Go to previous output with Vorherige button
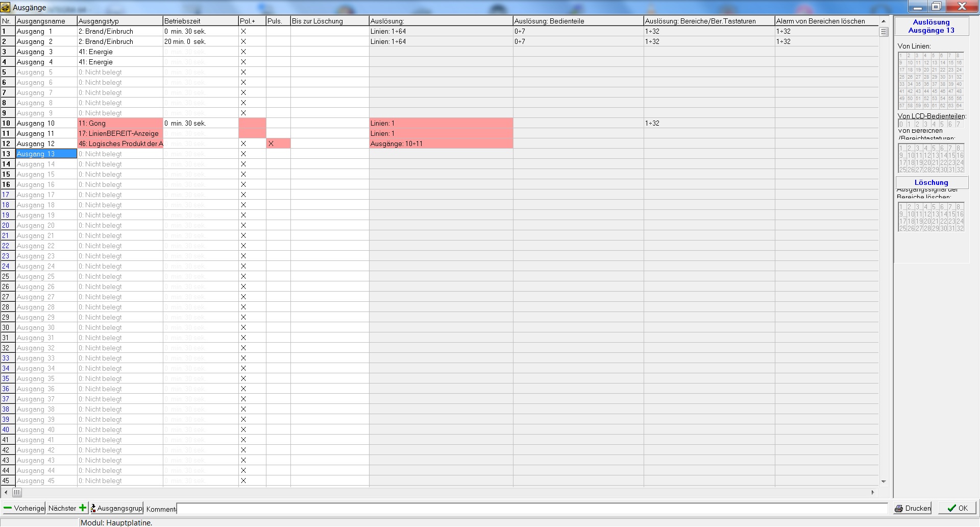 [x=23, y=508]
